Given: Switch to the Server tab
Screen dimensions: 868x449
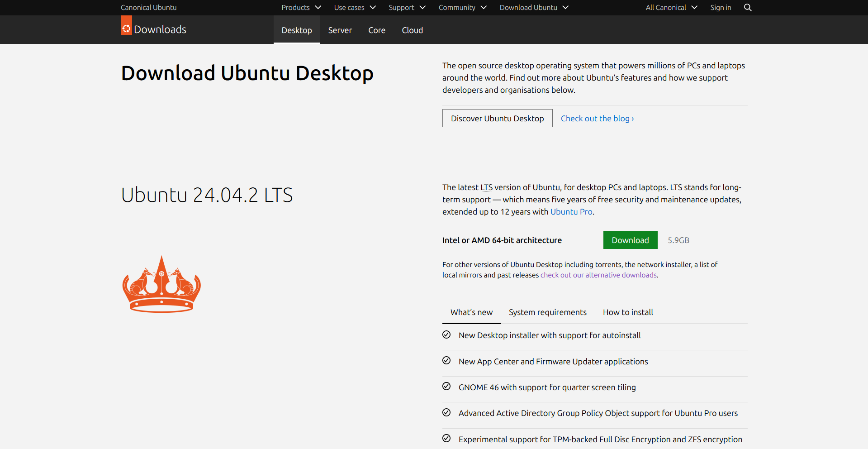Looking at the screenshot, I should [340, 30].
